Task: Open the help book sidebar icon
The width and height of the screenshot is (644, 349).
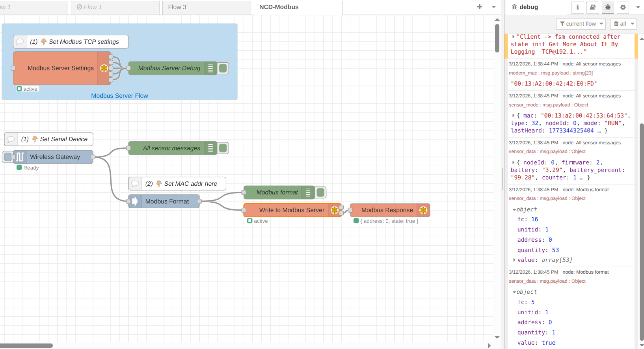Action: [x=592, y=7]
